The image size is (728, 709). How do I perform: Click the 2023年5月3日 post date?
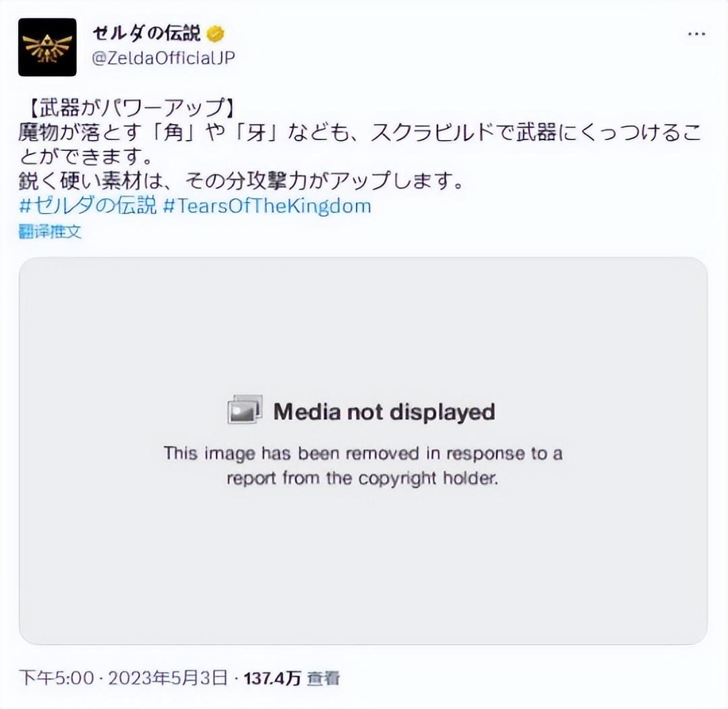point(168,678)
